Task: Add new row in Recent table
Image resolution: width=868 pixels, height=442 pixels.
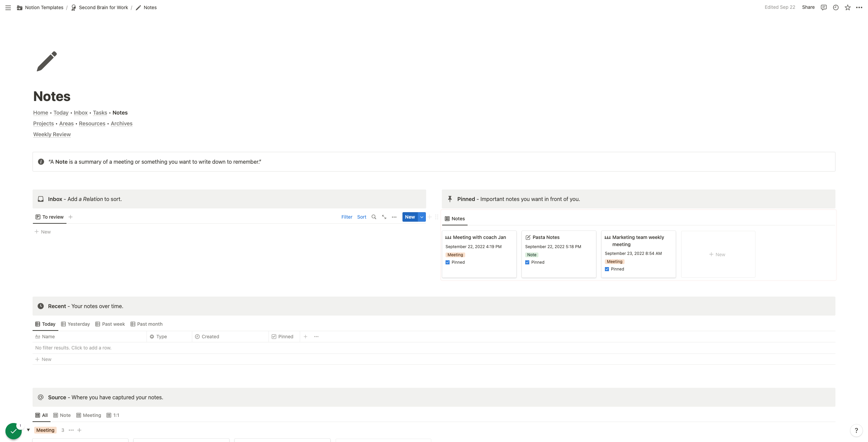Action: pyautogui.click(x=43, y=359)
